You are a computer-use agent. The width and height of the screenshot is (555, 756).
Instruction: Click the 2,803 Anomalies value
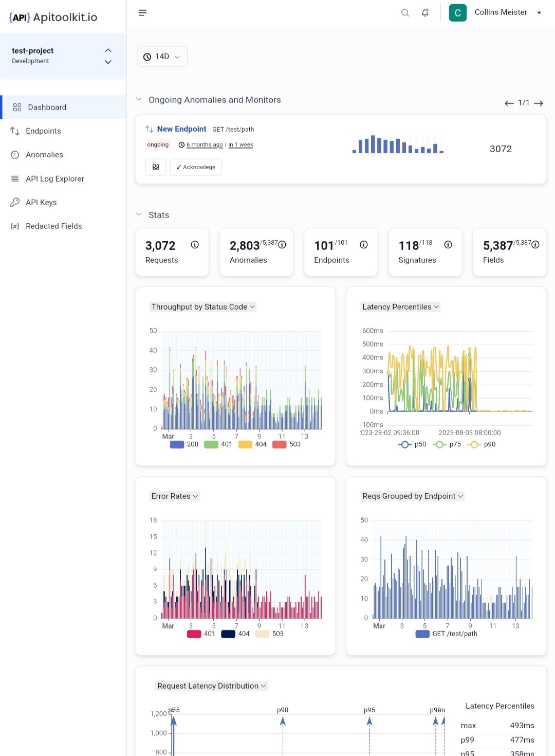click(x=245, y=246)
